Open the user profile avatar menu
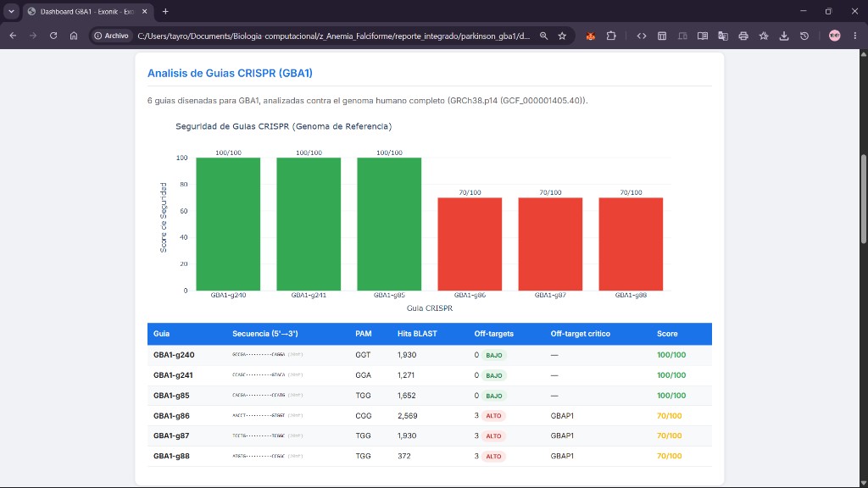This screenshot has height=488, width=868. (835, 36)
